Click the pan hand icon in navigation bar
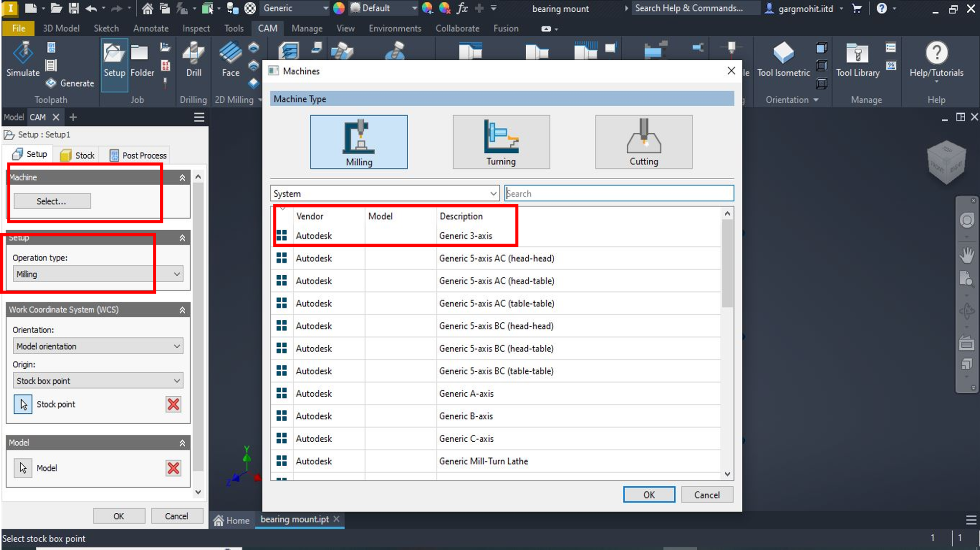This screenshot has height=550, width=980. 967,255
